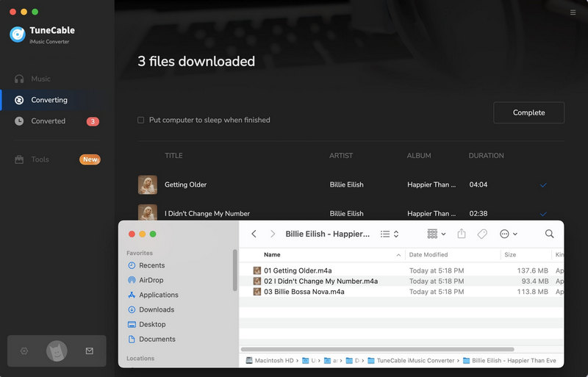Viewport: 588px width, 377px height.
Task: Sort Finder files by Name column
Action: pyautogui.click(x=272, y=255)
